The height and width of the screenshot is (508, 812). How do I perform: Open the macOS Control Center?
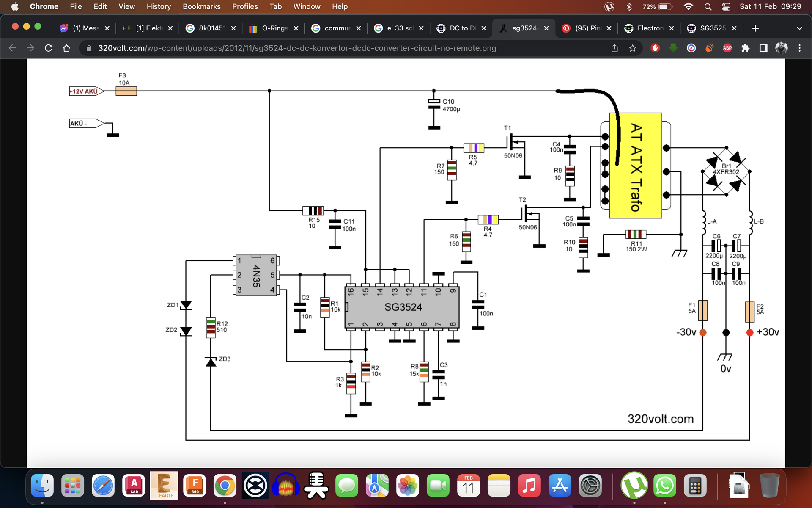(726, 7)
